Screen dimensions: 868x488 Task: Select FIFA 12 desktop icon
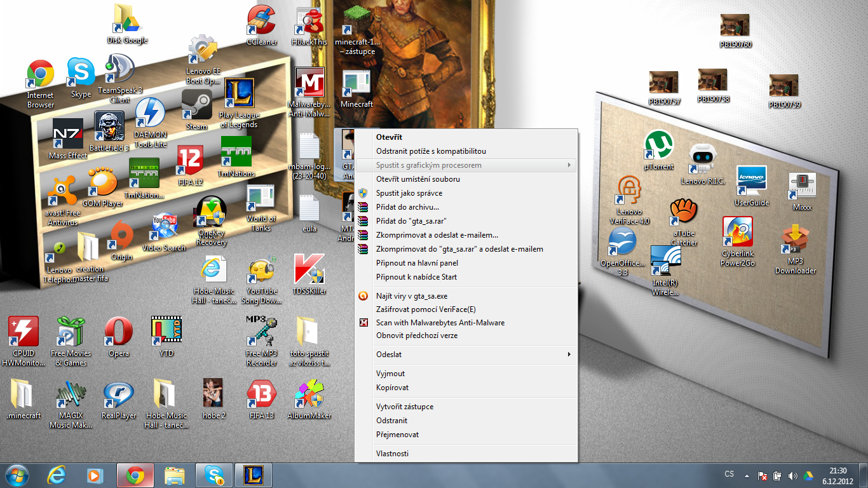pyautogui.click(x=190, y=166)
